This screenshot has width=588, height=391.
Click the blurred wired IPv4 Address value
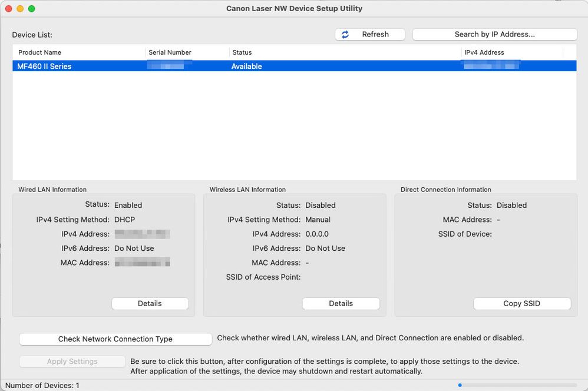[x=142, y=234]
